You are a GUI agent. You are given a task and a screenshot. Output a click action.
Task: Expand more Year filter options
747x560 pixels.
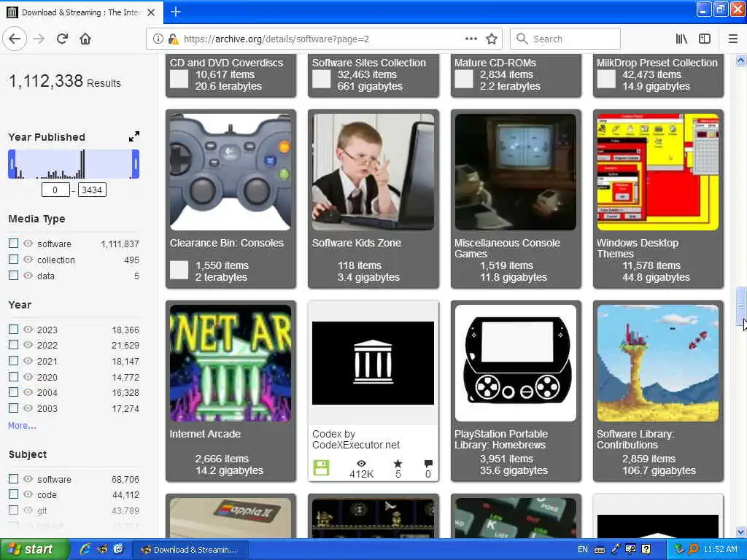(x=22, y=426)
